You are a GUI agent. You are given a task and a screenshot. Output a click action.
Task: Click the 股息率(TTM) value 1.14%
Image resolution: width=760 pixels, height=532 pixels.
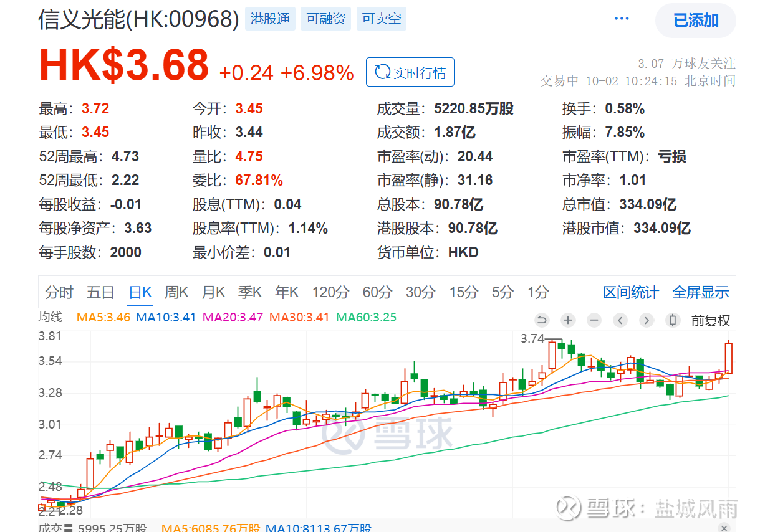(x=308, y=228)
